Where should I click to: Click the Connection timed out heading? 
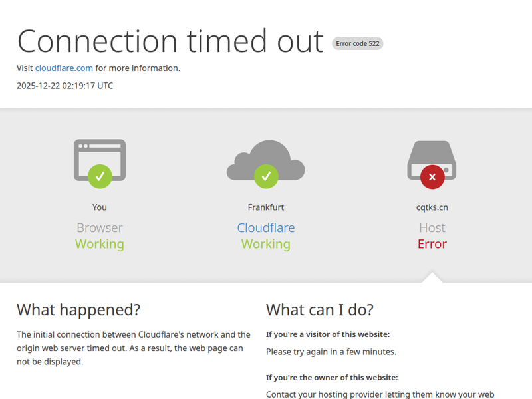coord(170,41)
